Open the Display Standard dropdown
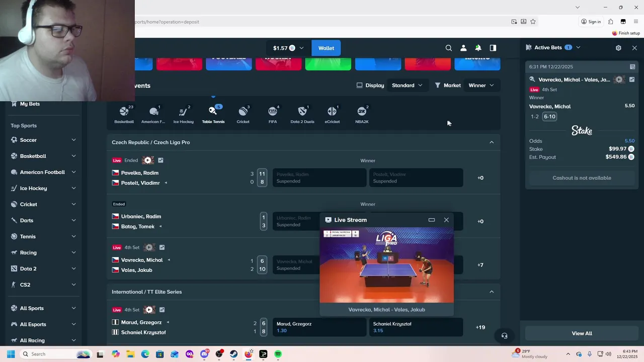644x362 pixels. click(x=408, y=85)
